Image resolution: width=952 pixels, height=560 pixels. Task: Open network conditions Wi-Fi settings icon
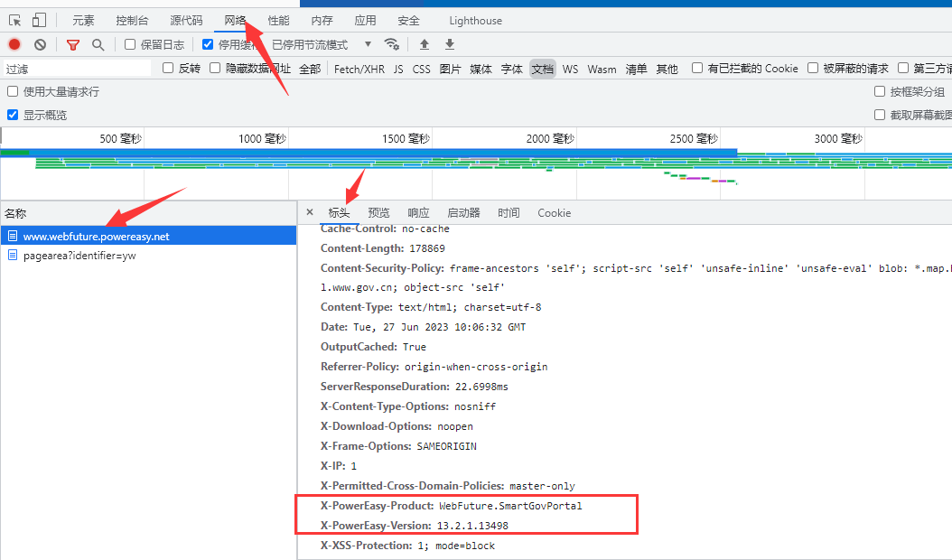391,44
